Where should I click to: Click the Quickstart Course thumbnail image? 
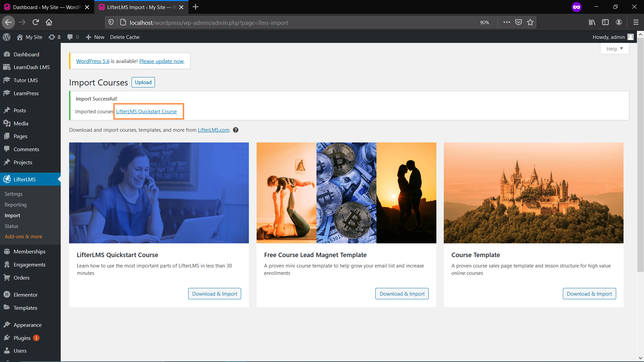coord(159,193)
